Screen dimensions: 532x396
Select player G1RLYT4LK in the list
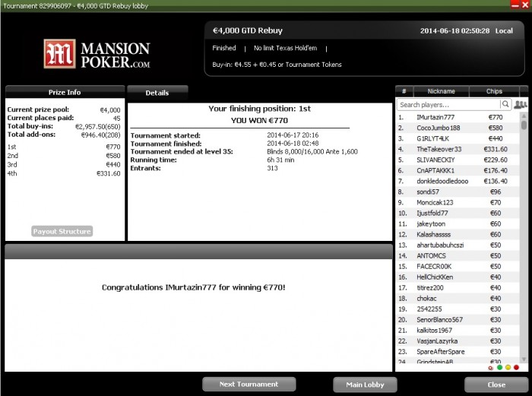pos(458,138)
